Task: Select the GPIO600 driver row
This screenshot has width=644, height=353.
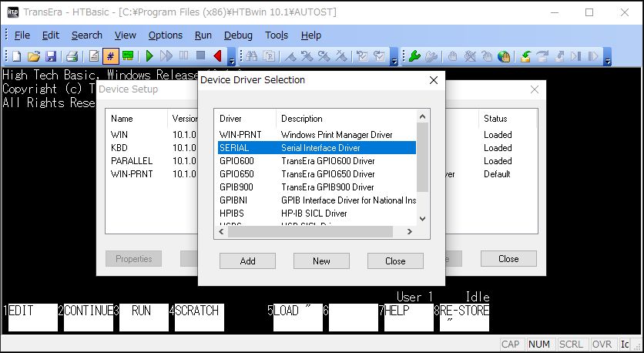Action: (317, 160)
